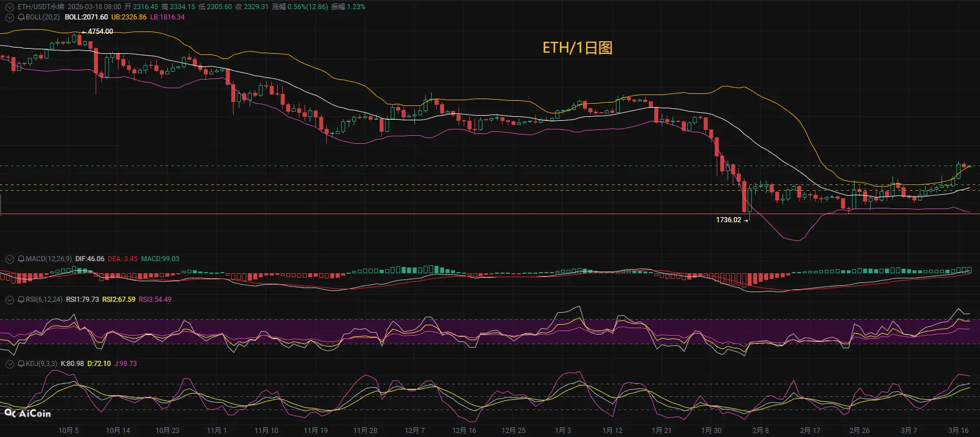Click the J:98.73 value
Screen dimensions: 980x437
point(125,364)
